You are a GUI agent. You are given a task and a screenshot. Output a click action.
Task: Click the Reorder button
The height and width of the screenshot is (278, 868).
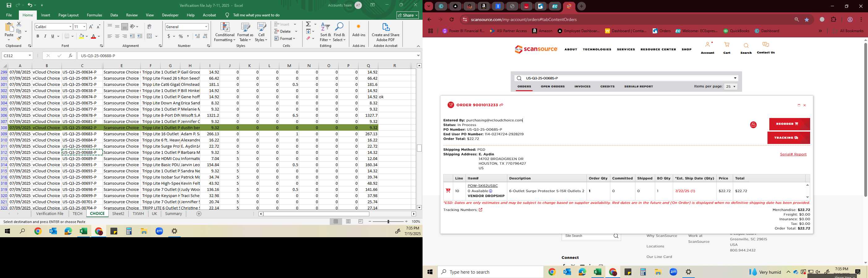tap(789, 124)
